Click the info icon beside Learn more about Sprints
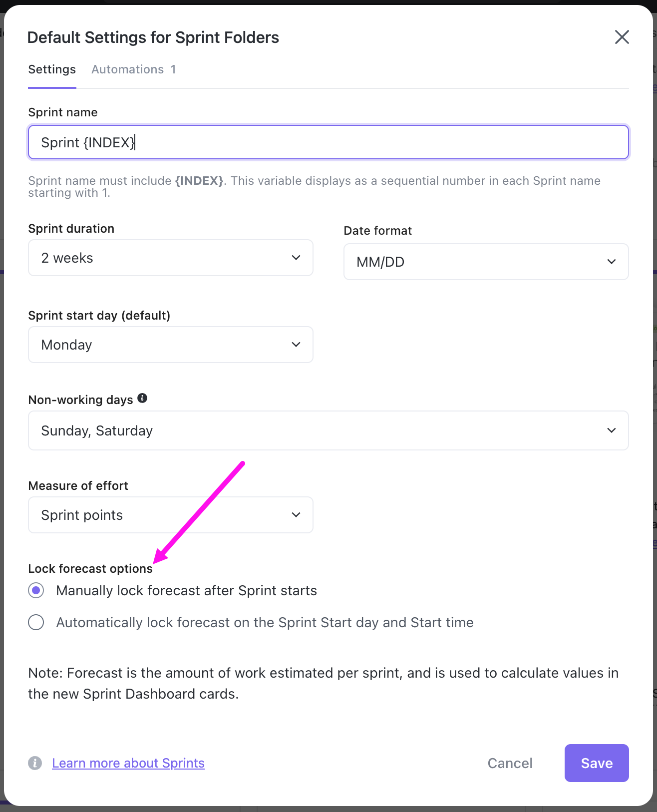Viewport: 657px width, 812px height. pos(34,763)
